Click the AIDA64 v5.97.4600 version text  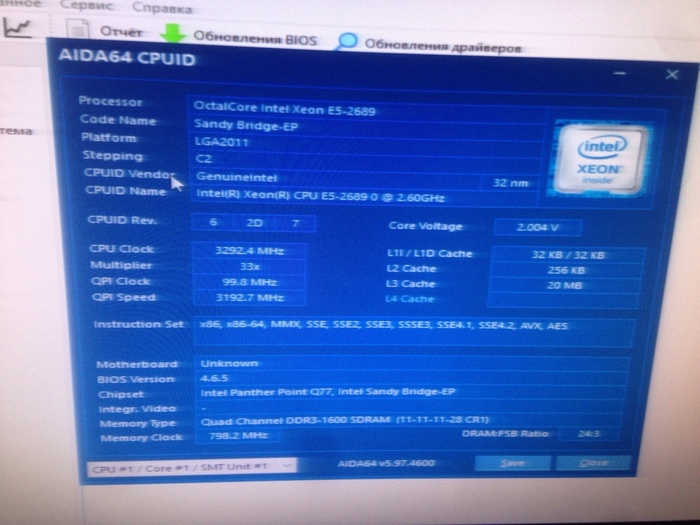tap(386, 463)
